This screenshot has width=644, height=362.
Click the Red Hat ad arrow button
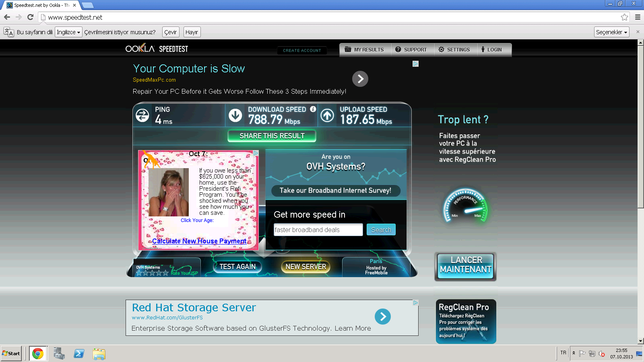(x=383, y=317)
